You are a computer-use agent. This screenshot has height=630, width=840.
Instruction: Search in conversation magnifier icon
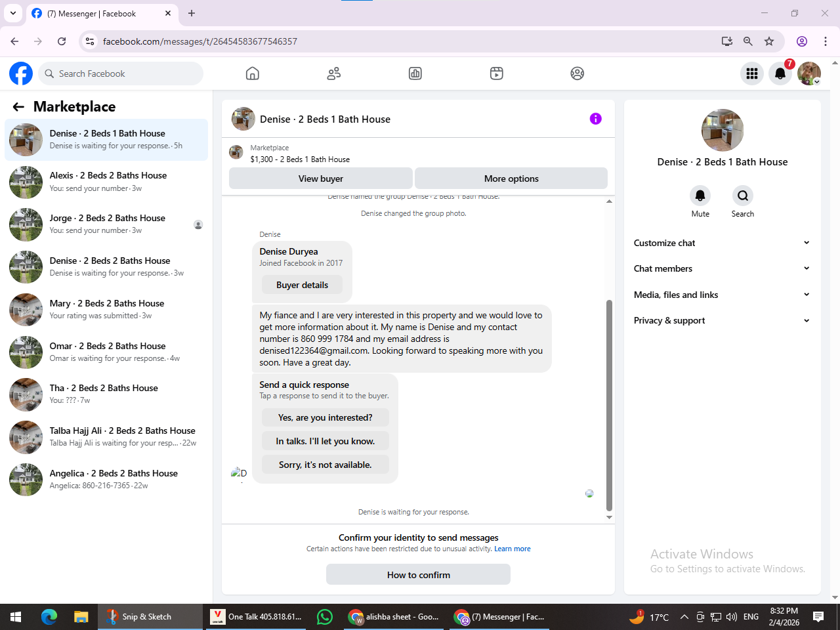tap(743, 196)
